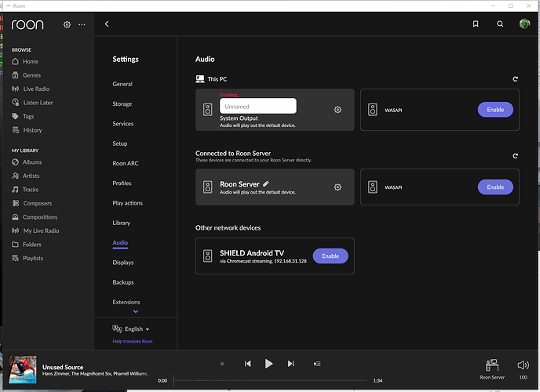
Task: Open settings gear next to Roon logo
Action: point(67,25)
